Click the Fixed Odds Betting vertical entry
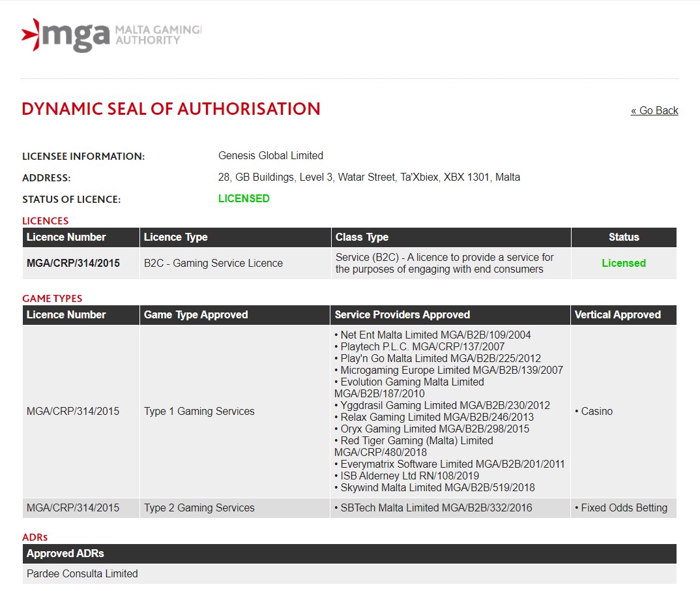The width and height of the screenshot is (700, 591). pos(621,508)
